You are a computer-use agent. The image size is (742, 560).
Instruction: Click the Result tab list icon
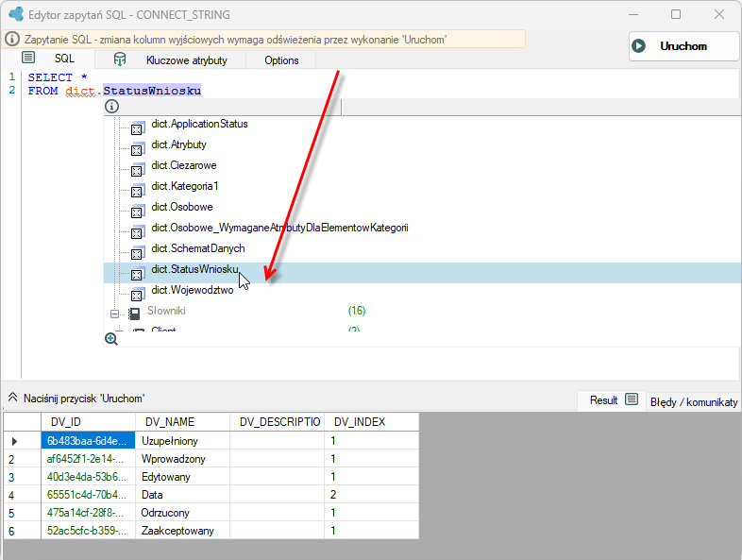tap(632, 399)
